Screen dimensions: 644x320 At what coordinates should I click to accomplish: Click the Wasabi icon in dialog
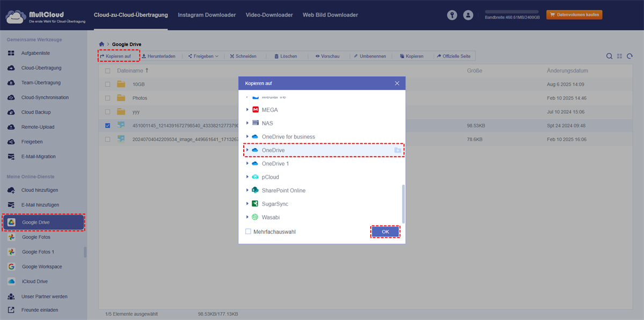(x=255, y=217)
